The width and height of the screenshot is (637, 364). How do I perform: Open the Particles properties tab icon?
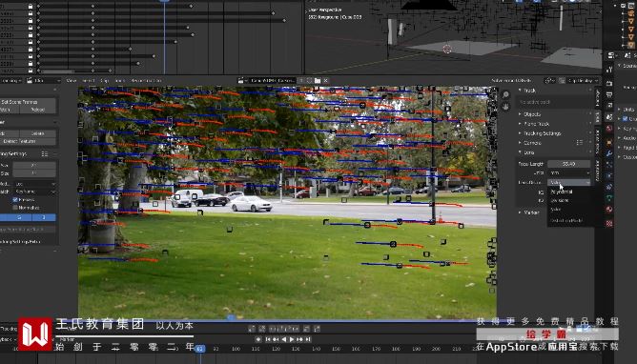(609, 165)
